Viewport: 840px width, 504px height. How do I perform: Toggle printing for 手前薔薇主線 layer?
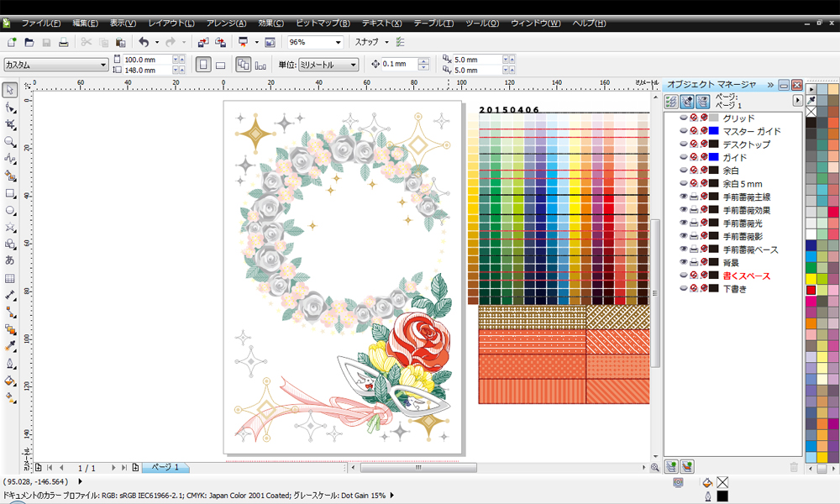pyautogui.click(x=694, y=197)
